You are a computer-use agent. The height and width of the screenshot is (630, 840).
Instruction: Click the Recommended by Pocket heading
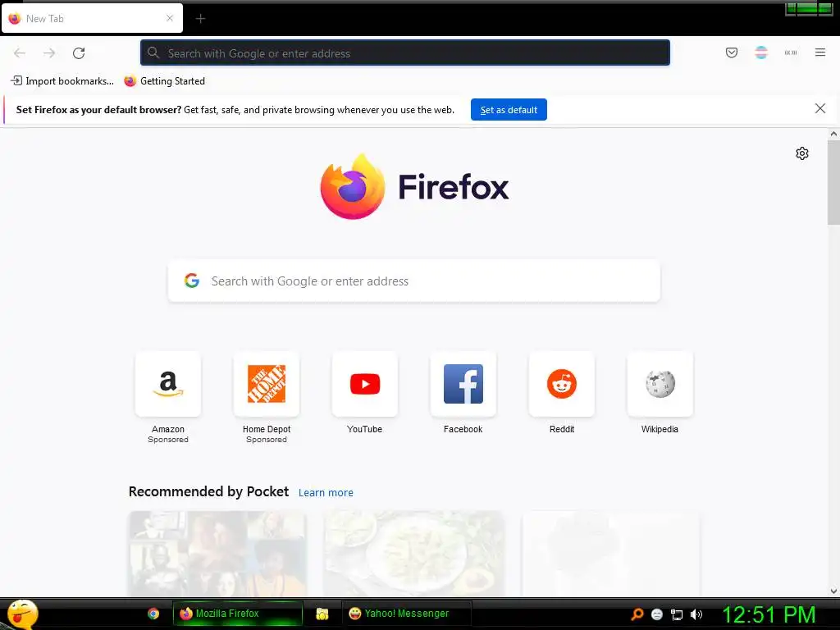click(x=208, y=492)
